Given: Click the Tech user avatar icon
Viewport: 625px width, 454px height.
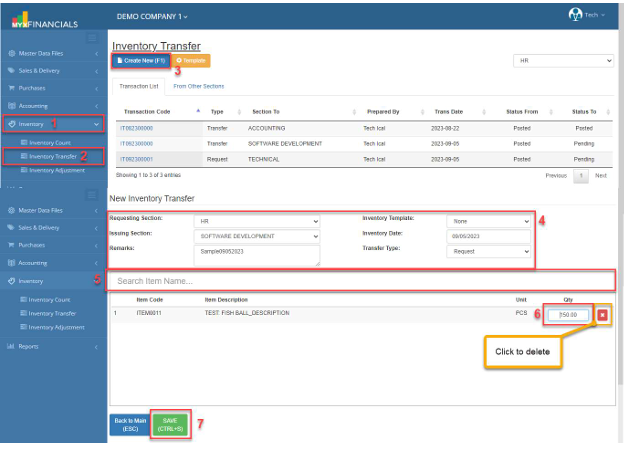Looking at the screenshot, I should pyautogui.click(x=575, y=15).
